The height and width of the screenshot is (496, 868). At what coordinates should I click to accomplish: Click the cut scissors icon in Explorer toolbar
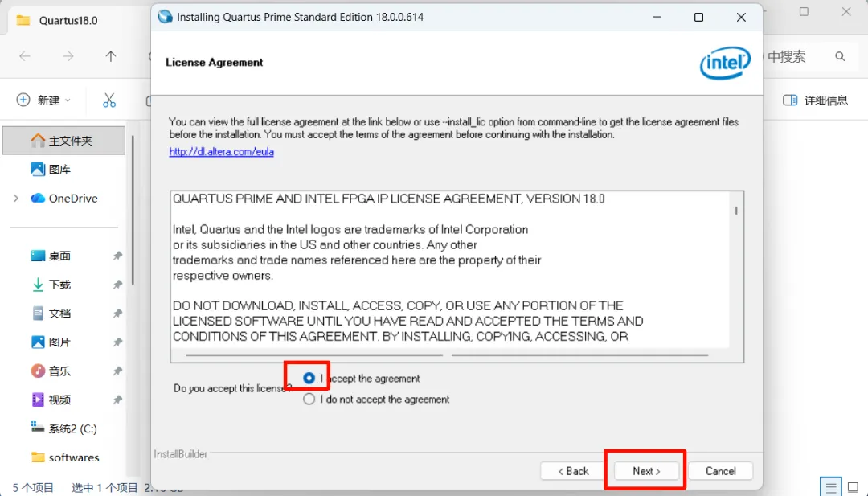109,100
